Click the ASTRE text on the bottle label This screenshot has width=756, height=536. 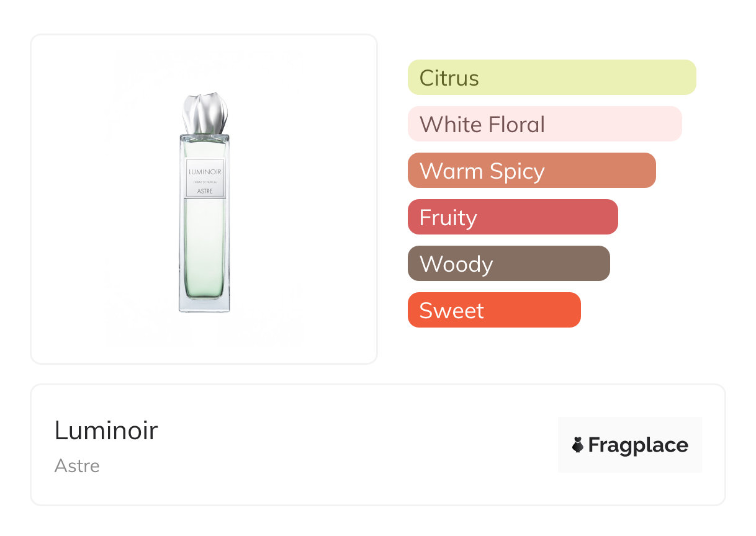(205, 191)
